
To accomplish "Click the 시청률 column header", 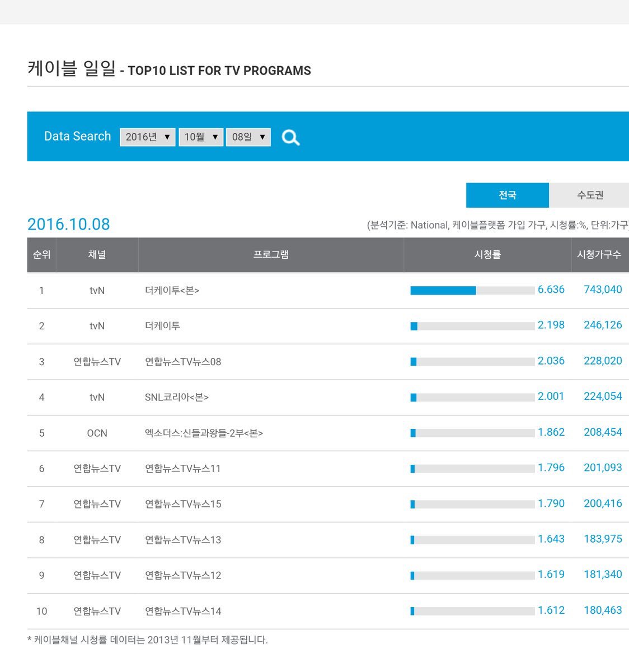I will point(487,255).
